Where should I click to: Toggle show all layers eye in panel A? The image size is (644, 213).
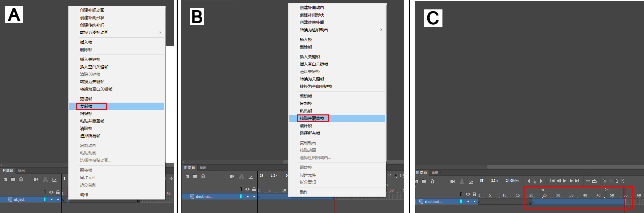pyautogui.click(x=51, y=192)
